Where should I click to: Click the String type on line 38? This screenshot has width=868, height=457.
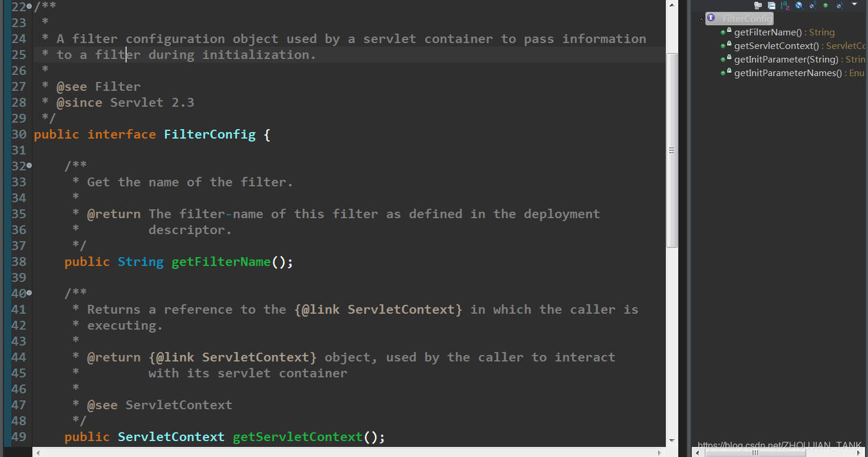coord(141,262)
